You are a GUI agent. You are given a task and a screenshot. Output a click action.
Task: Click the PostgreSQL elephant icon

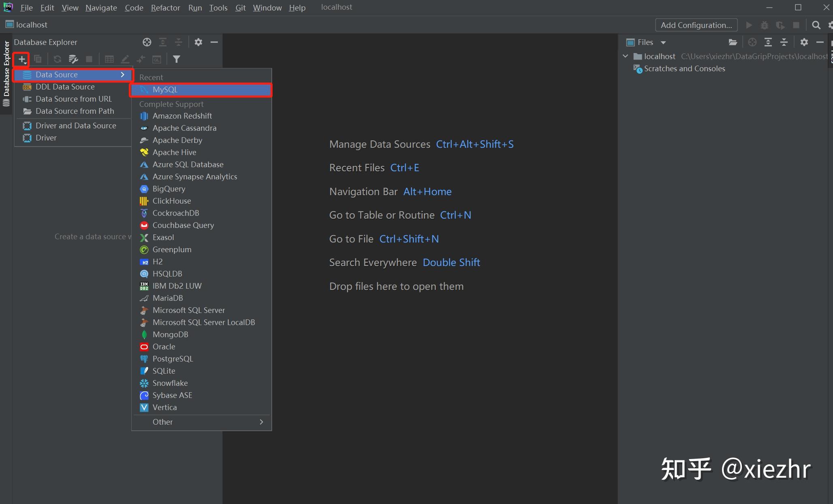(144, 359)
